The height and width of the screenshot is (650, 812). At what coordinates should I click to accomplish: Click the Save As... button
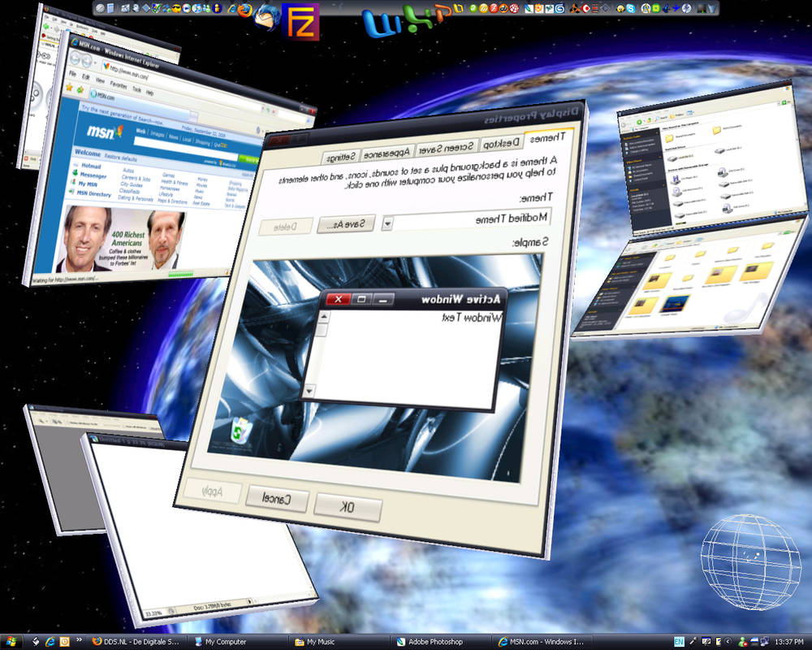[346, 223]
